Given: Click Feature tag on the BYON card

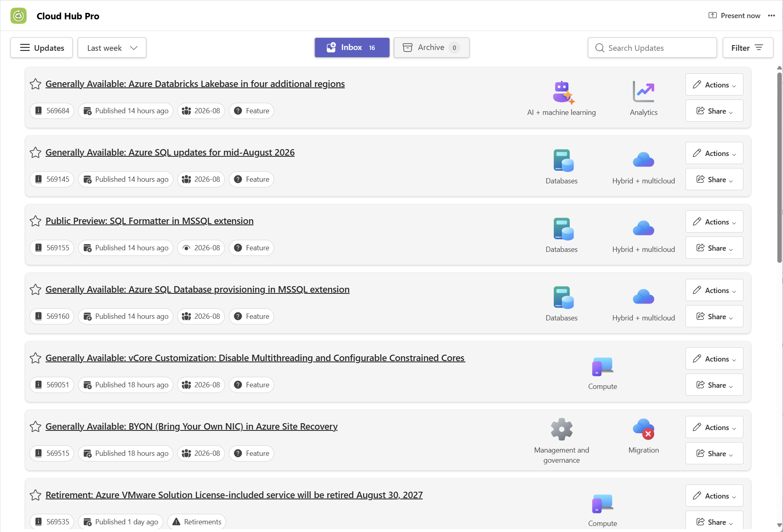Looking at the screenshot, I should 251,453.
